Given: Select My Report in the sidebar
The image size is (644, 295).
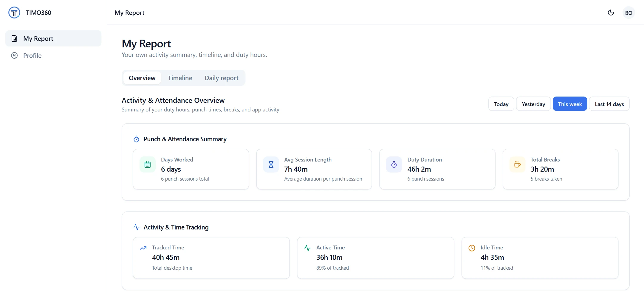Looking at the screenshot, I should pos(53,38).
